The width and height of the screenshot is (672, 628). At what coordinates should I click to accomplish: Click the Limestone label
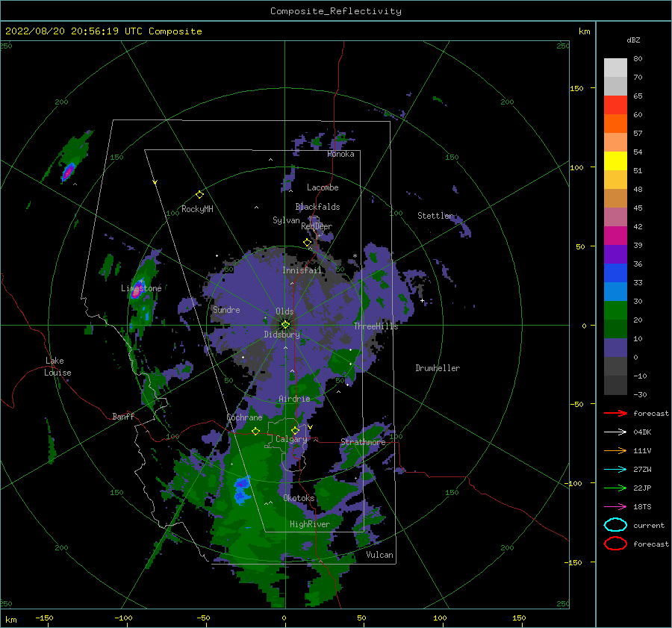(141, 288)
